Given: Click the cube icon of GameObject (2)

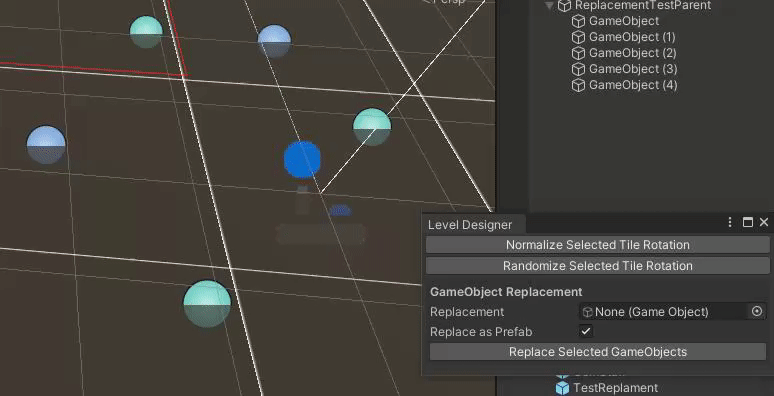Looking at the screenshot, I should tap(578, 53).
